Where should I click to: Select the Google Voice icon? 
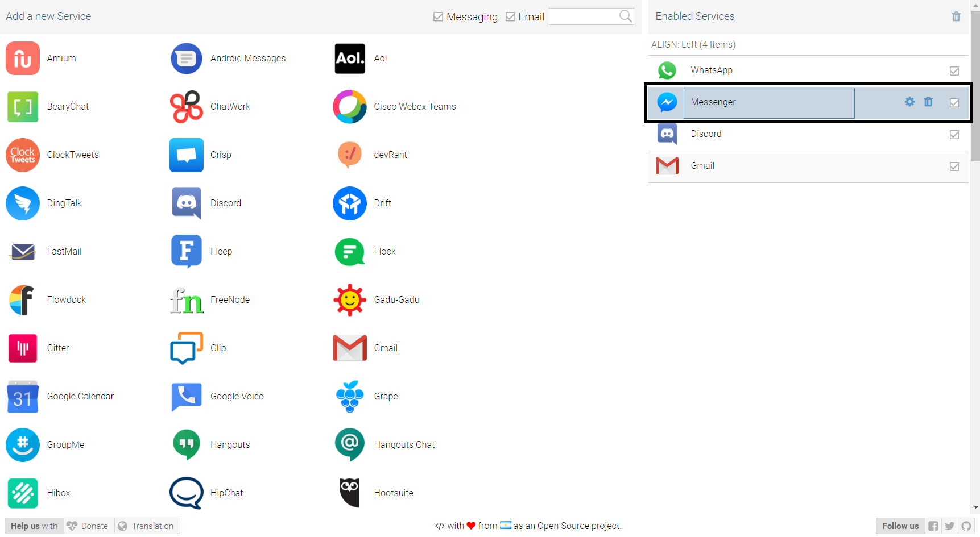(187, 396)
